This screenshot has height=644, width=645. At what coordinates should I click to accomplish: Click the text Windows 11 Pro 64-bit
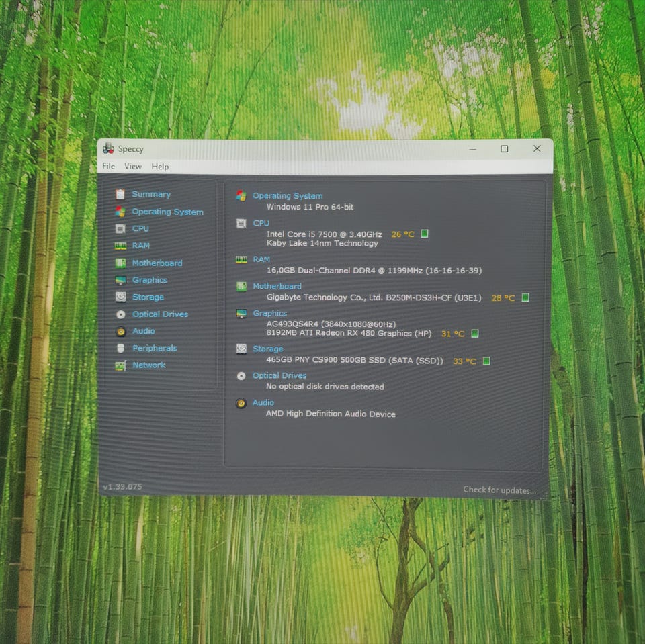[x=310, y=207]
